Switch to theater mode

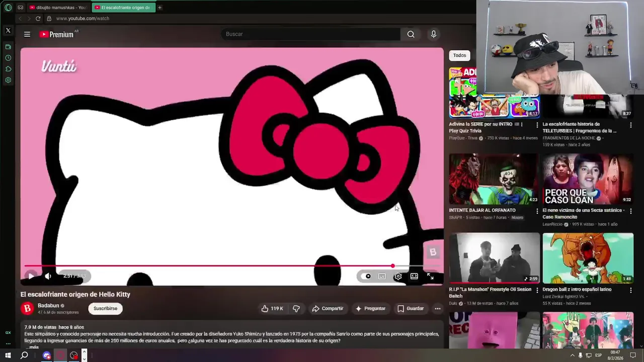[x=414, y=276]
